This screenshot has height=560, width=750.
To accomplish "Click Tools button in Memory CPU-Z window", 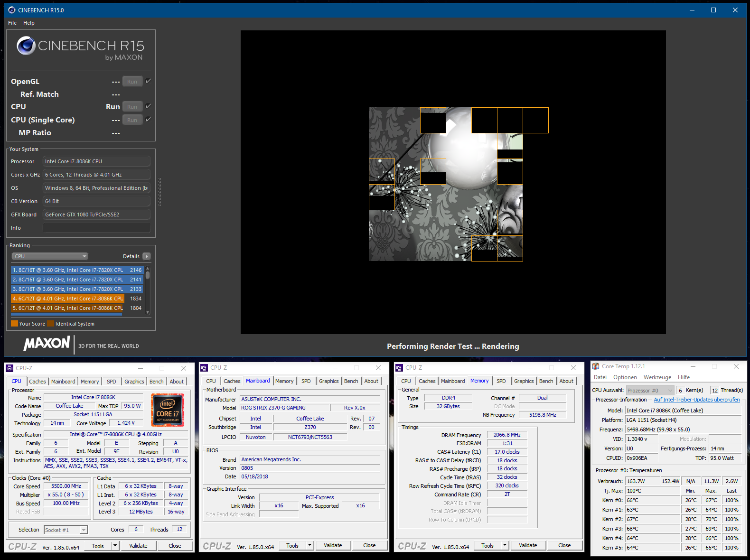I will (x=487, y=545).
